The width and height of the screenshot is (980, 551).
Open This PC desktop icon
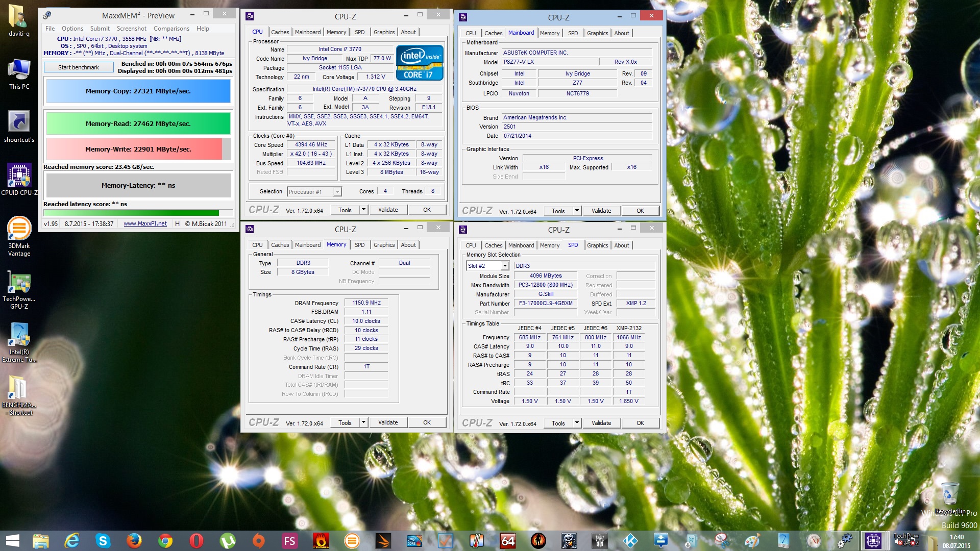[x=19, y=74]
